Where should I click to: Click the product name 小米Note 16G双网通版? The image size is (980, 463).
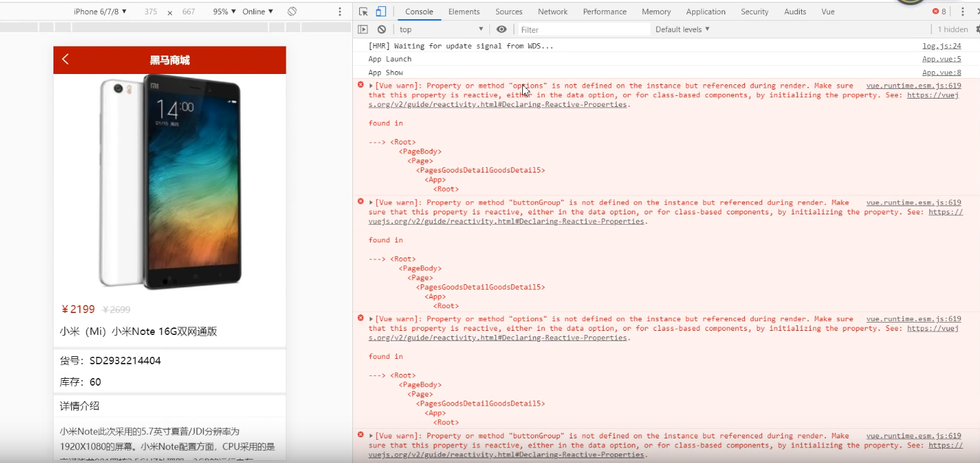pyautogui.click(x=138, y=331)
